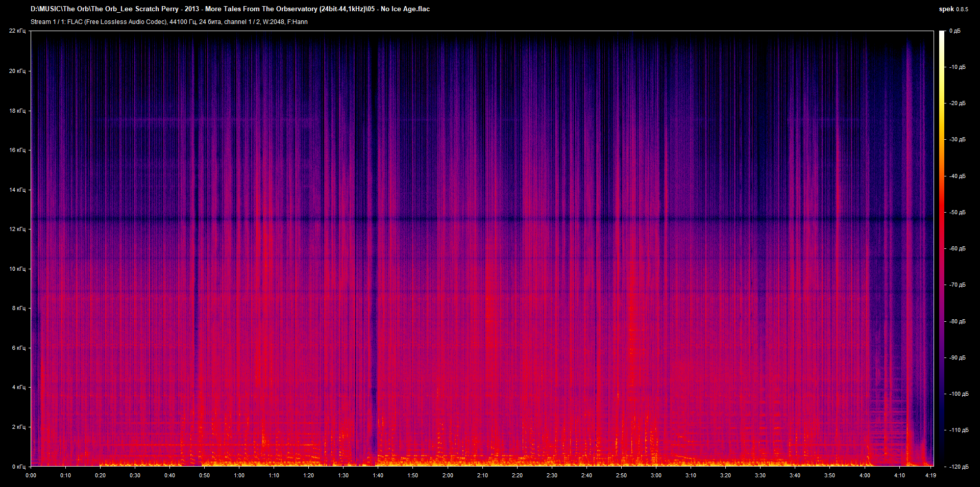
Task: Click the file path title ending in No Ice Age.flac
Action: click(230, 9)
